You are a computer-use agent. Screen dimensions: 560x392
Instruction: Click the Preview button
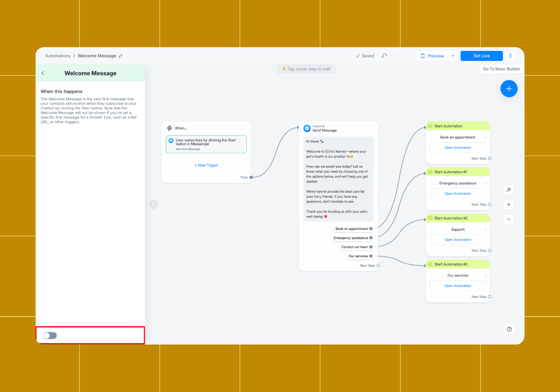[432, 56]
